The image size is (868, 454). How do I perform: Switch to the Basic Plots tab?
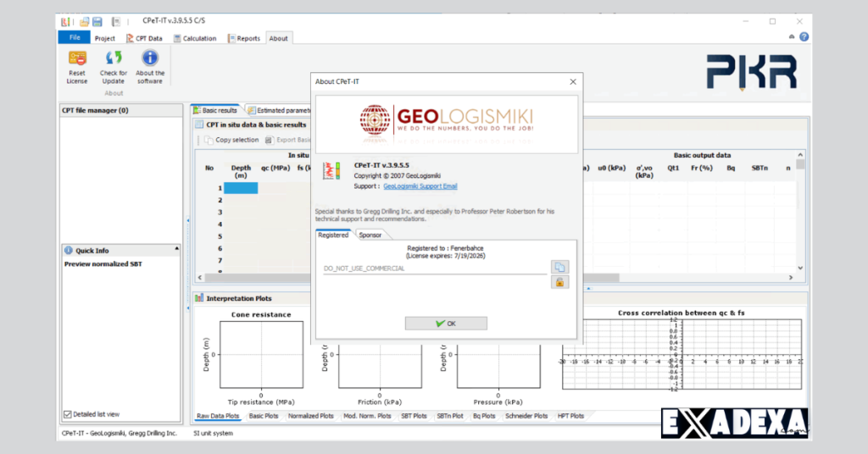[x=264, y=416]
